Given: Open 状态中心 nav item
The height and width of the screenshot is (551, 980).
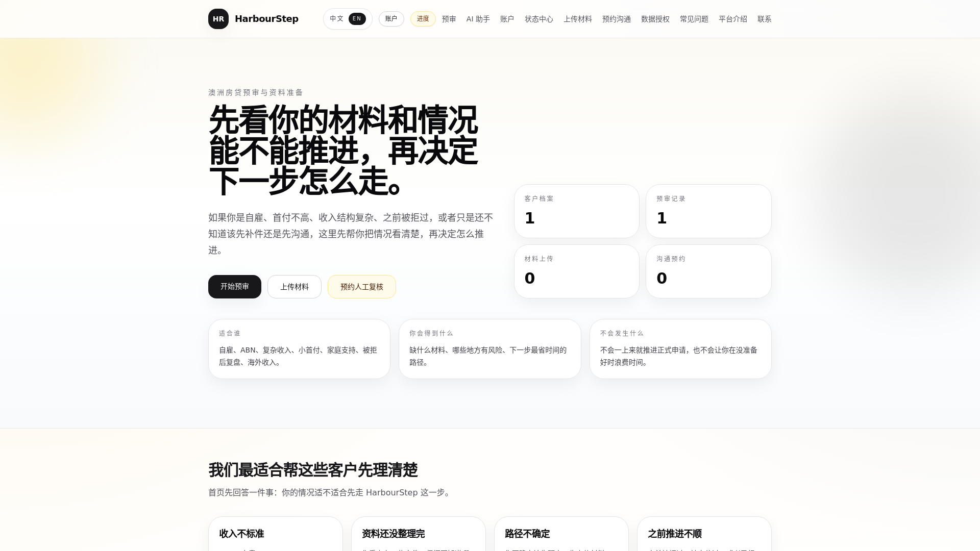Looking at the screenshot, I should [x=539, y=19].
